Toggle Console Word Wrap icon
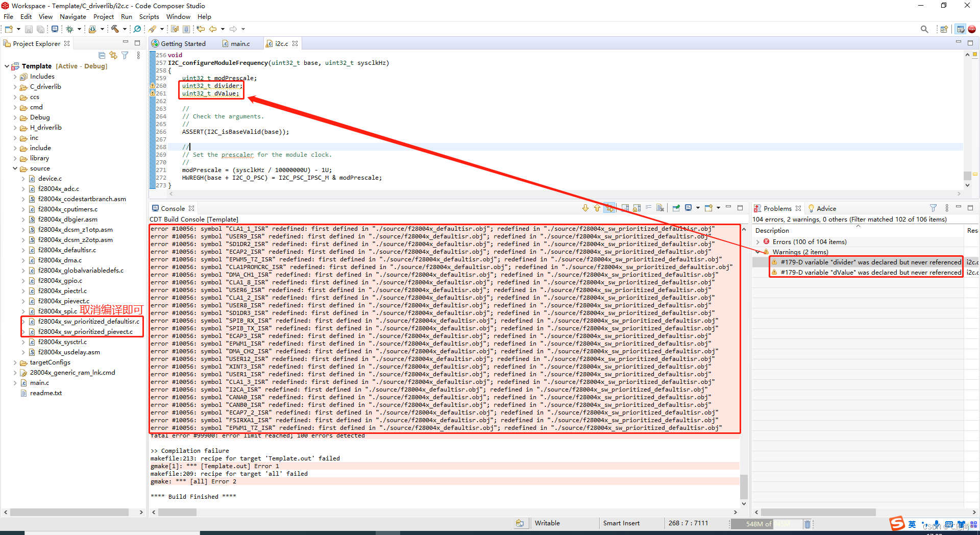980x535 pixels. 648,208
